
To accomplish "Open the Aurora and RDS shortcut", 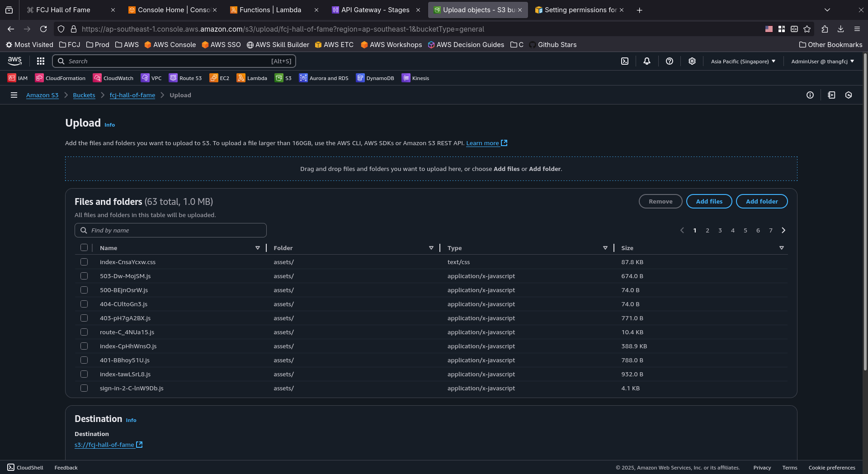I will (x=324, y=78).
